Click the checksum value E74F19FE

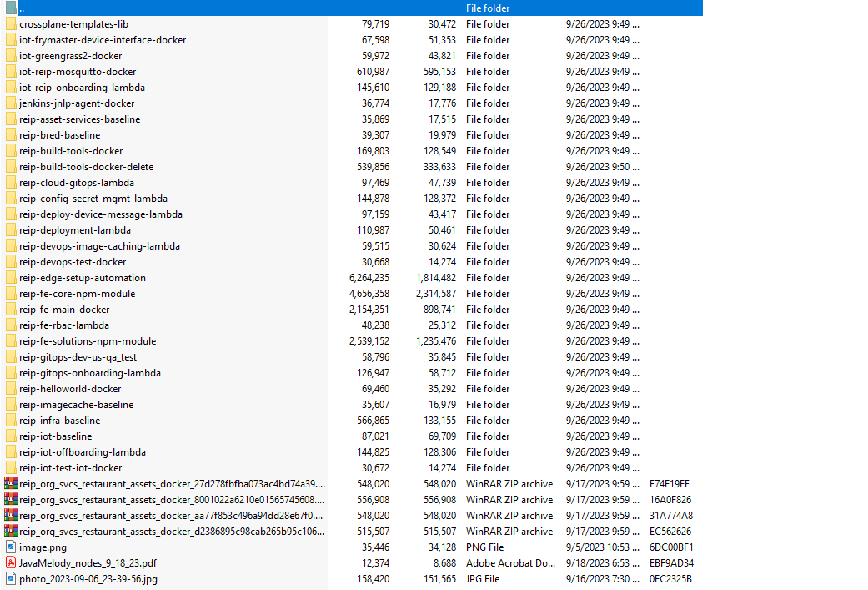670,484
